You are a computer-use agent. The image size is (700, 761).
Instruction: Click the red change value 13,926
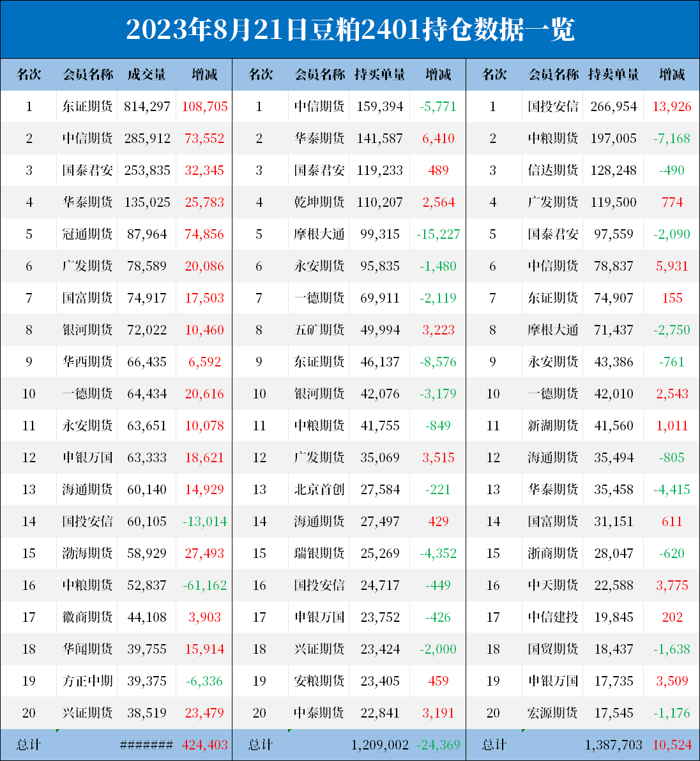click(x=672, y=107)
